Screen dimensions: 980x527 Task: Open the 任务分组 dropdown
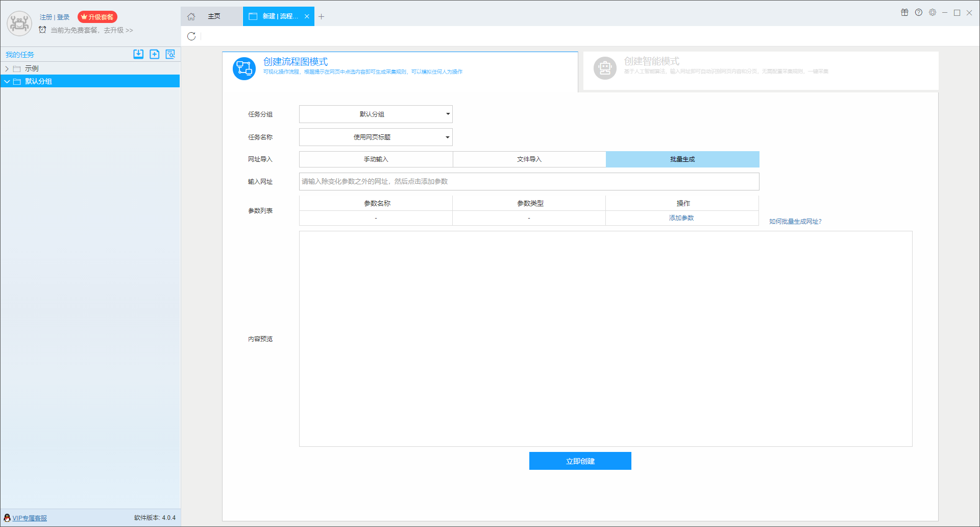pyautogui.click(x=376, y=114)
